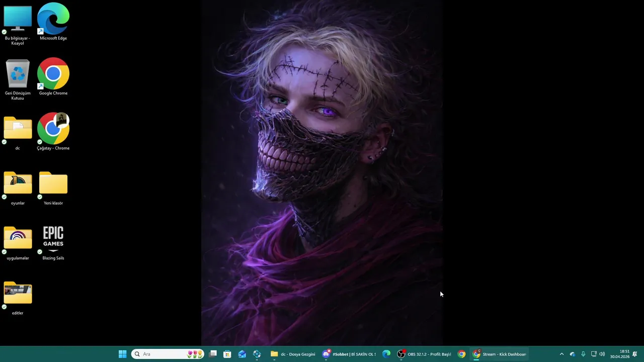
Task: Open the pinned Google Chrome taskbar icon
Action: point(461,354)
